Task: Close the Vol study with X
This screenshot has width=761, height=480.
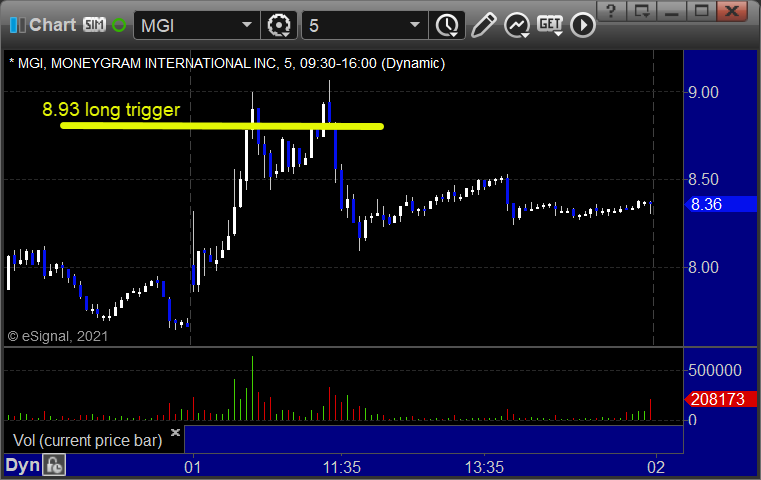Action: (175, 432)
